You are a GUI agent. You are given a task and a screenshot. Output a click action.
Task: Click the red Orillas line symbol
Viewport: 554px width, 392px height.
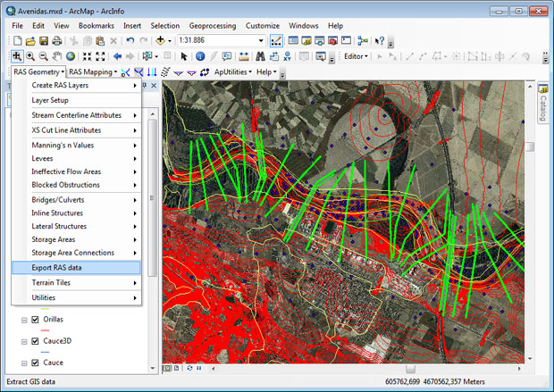tap(45, 330)
